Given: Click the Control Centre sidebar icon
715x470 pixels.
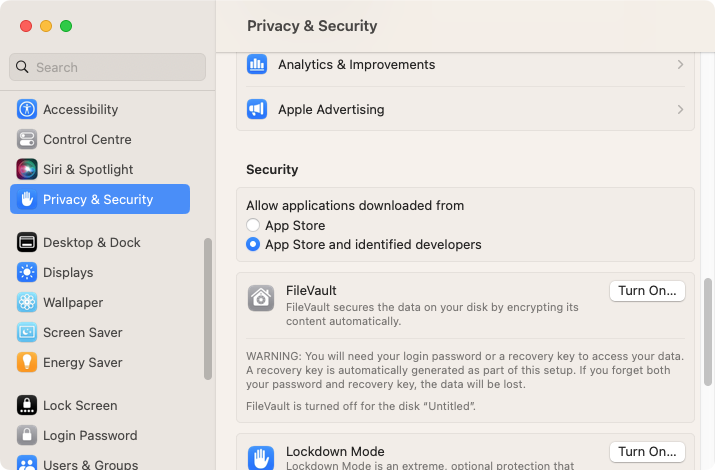Looking at the screenshot, I should (27, 139).
